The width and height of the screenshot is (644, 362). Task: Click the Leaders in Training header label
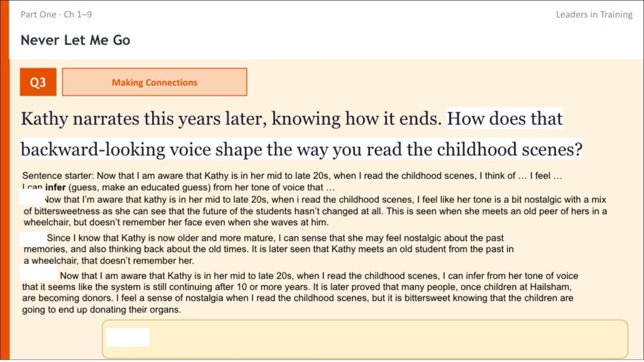coord(594,14)
